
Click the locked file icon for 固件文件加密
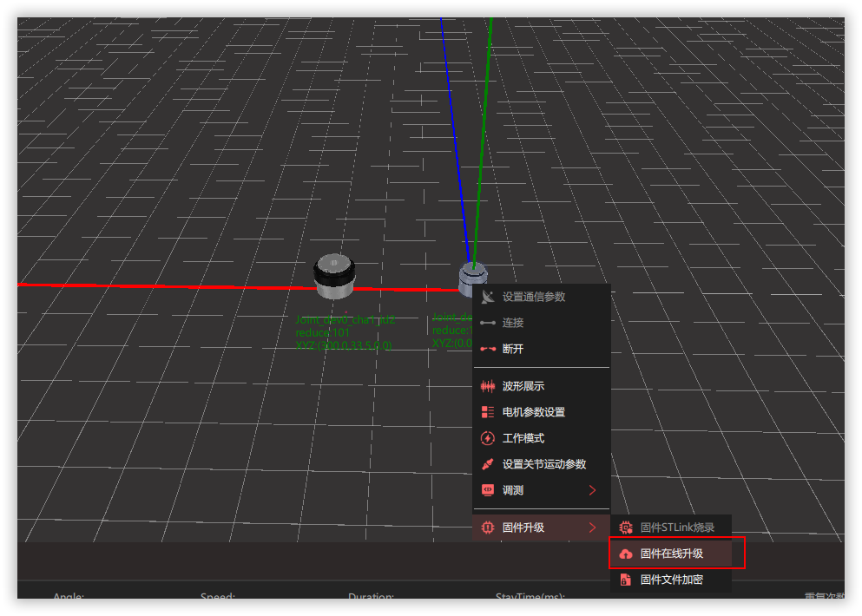click(x=626, y=580)
